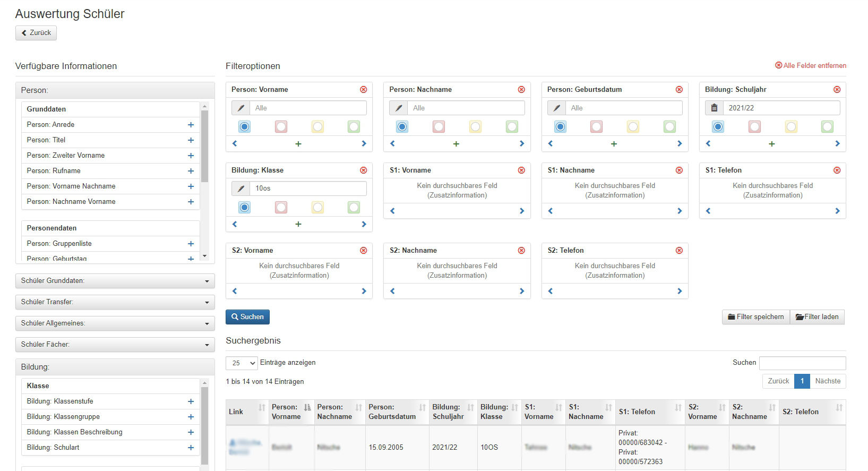Add Person: Gruppenliste with plus icon

click(x=191, y=244)
